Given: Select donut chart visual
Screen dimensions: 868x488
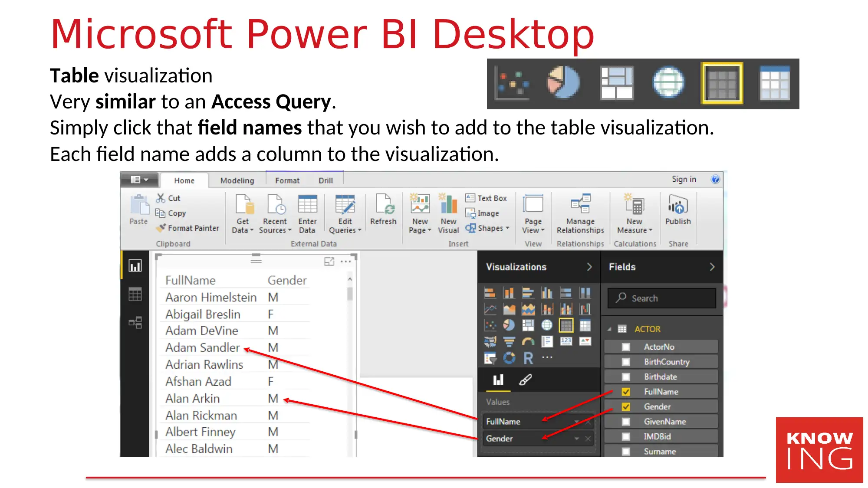Looking at the screenshot, I should [x=509, y=358].
